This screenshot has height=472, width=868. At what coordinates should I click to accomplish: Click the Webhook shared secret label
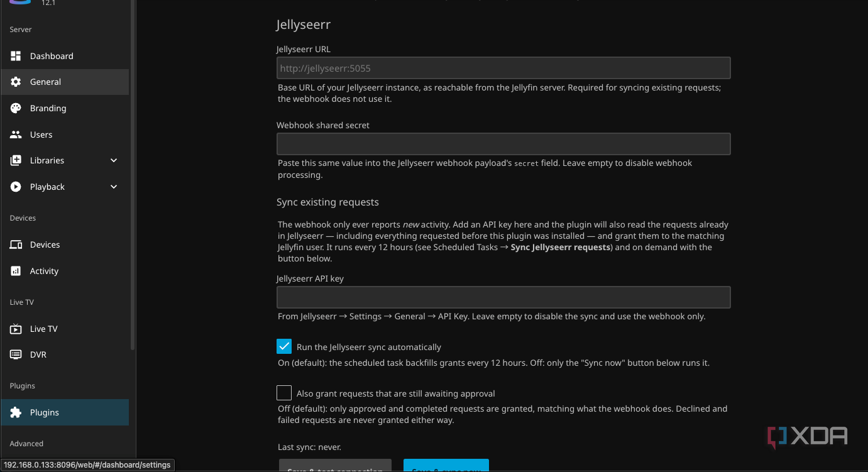click(323, 125)
